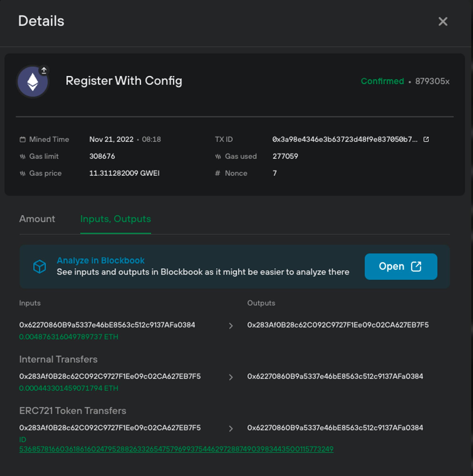Click arrow between input and output addresses
This screenshot has width=473, height=476.
[230, 326]
